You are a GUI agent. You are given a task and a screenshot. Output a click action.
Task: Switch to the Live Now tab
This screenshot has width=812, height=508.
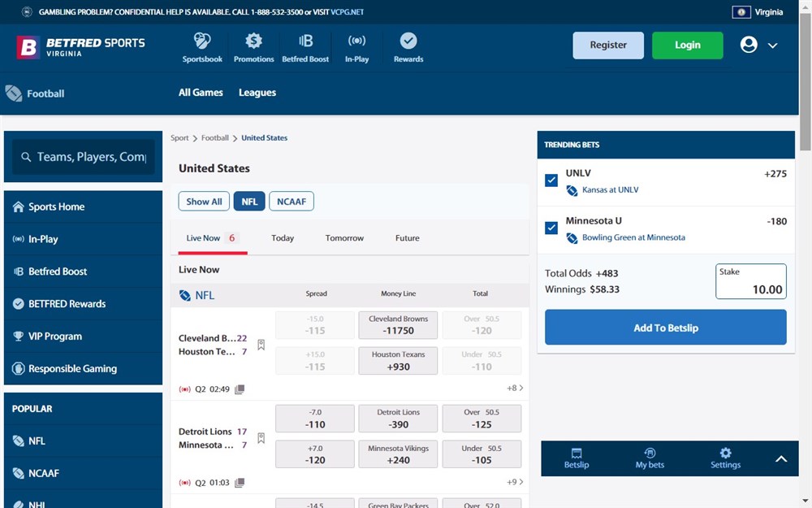pos(212,238)
